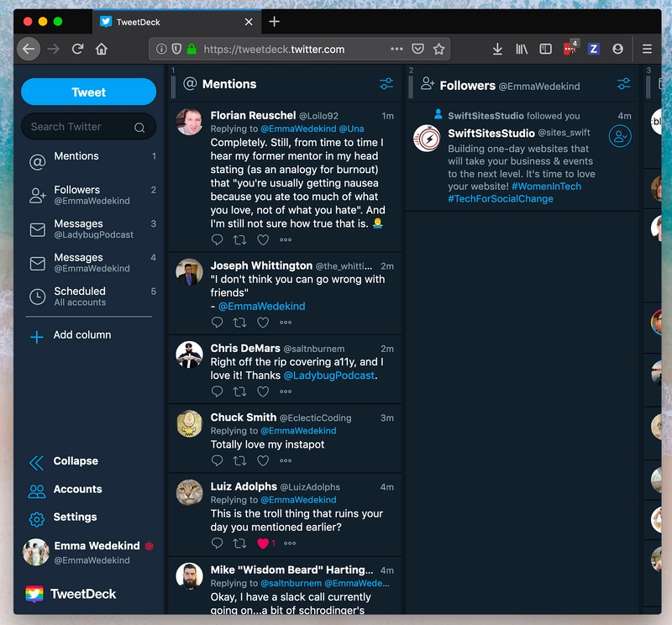672x625 pixels.
Task: Click the search magnifier icon
Action: pos(139,128)
